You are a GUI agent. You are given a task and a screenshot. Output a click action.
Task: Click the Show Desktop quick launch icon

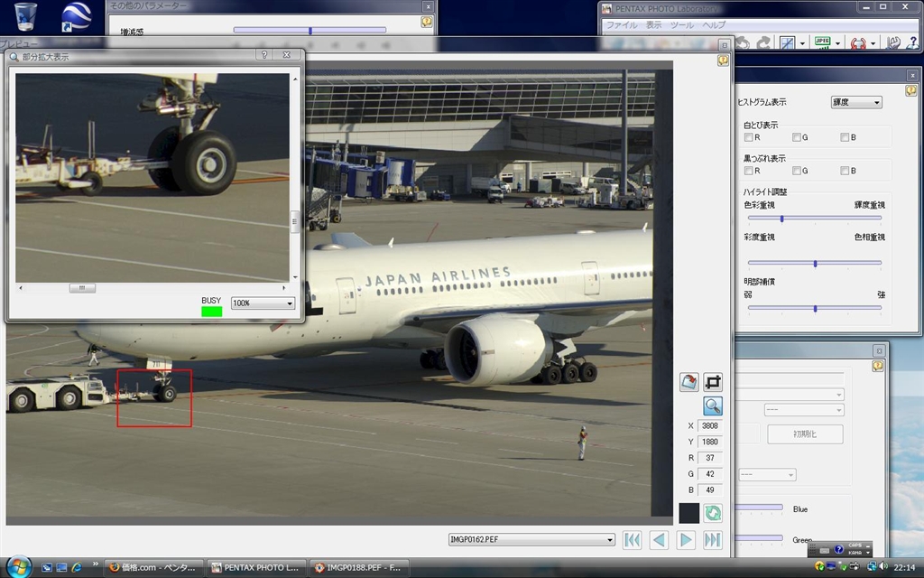(47, 567)
